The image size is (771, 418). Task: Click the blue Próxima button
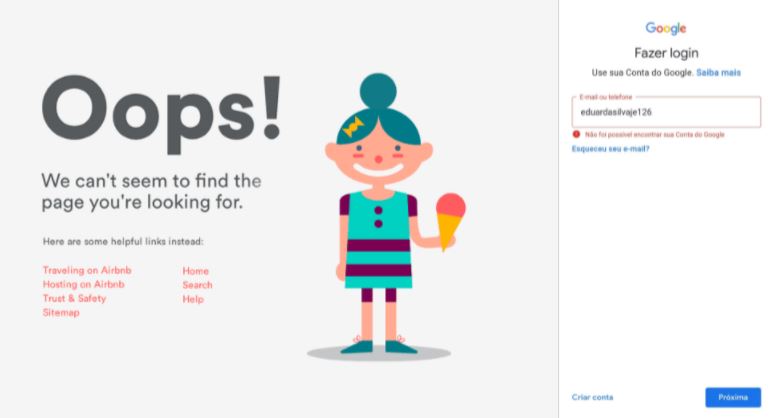733,397
